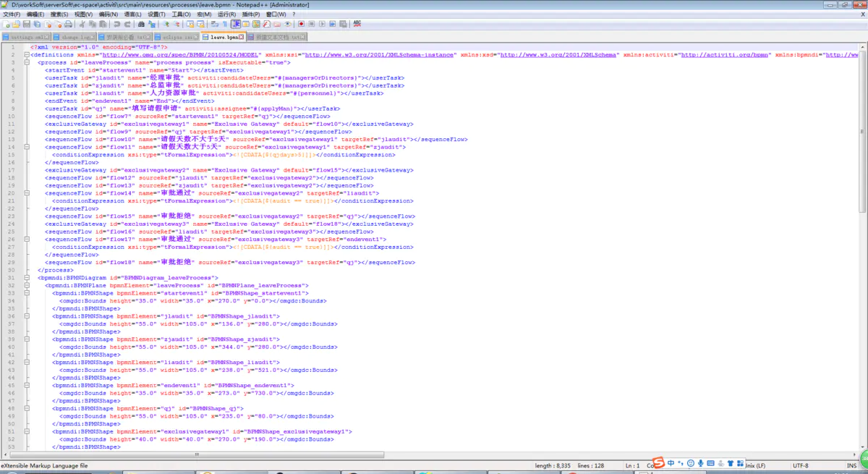This screenshot has height=474, width=868.
Task: Open the http://www.omg.org/spec/BPMN MODEL link
Action: click(x=181, y=54)
